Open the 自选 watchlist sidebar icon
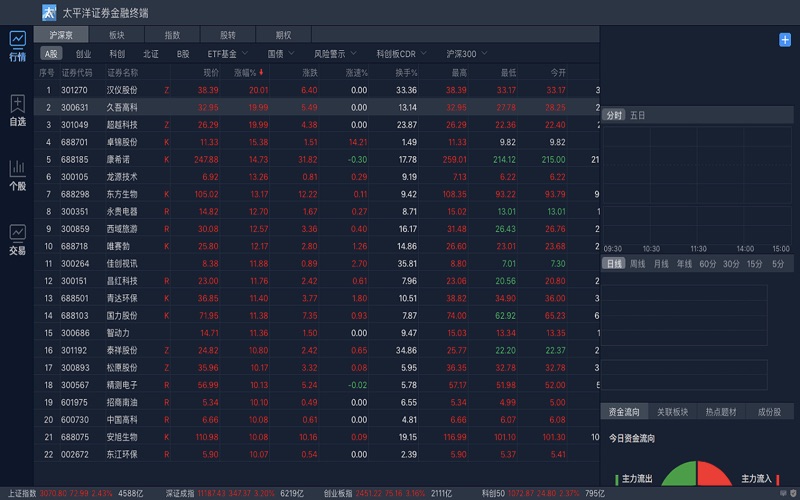 pyautogui.click(x=17, y=110)
